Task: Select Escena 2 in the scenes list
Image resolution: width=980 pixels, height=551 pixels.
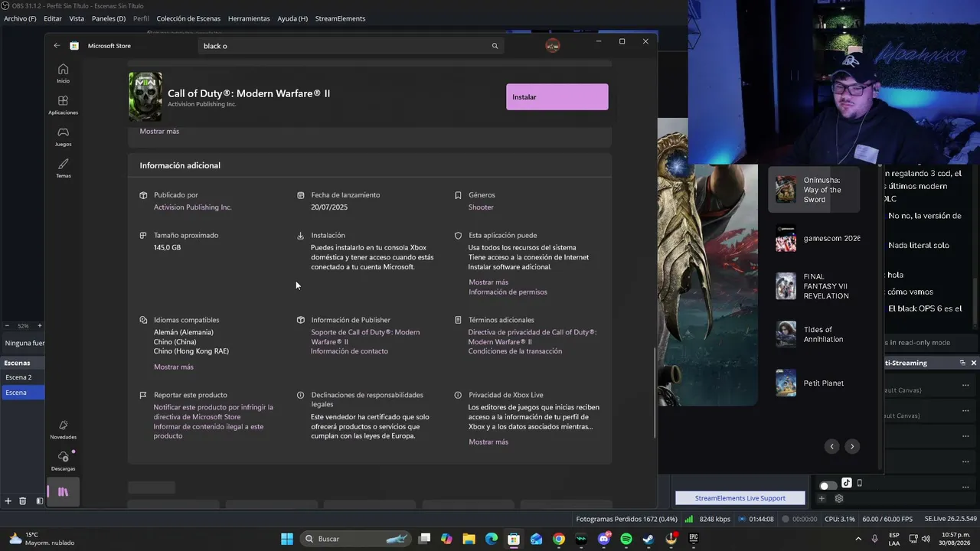Action: tap(22, 377)
